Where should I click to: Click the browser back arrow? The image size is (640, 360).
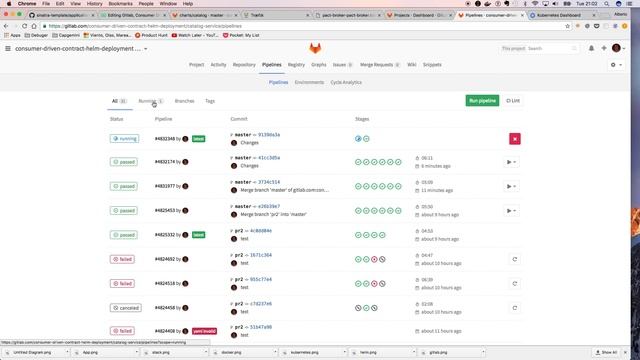(x=6, y=26)
